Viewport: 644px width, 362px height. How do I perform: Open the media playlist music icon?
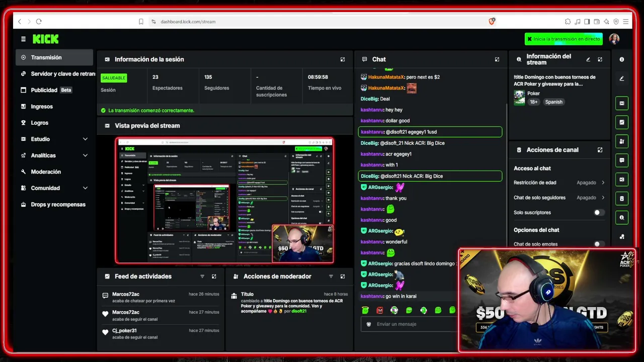(x=578, y=22)
